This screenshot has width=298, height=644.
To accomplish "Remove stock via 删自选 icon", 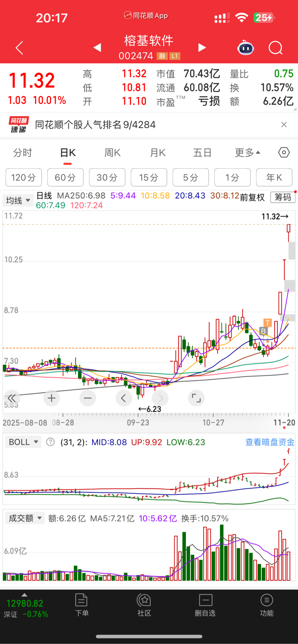I will coord(205,605).
